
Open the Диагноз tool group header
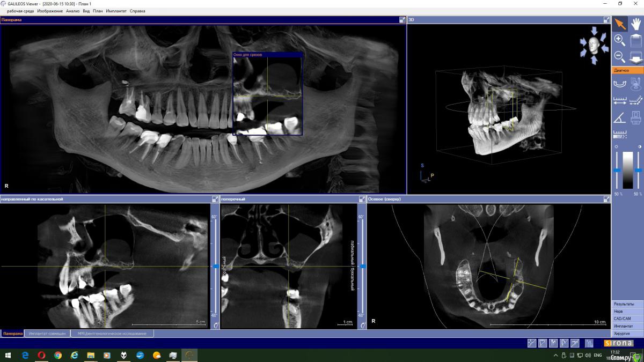(x=627, y=70)
